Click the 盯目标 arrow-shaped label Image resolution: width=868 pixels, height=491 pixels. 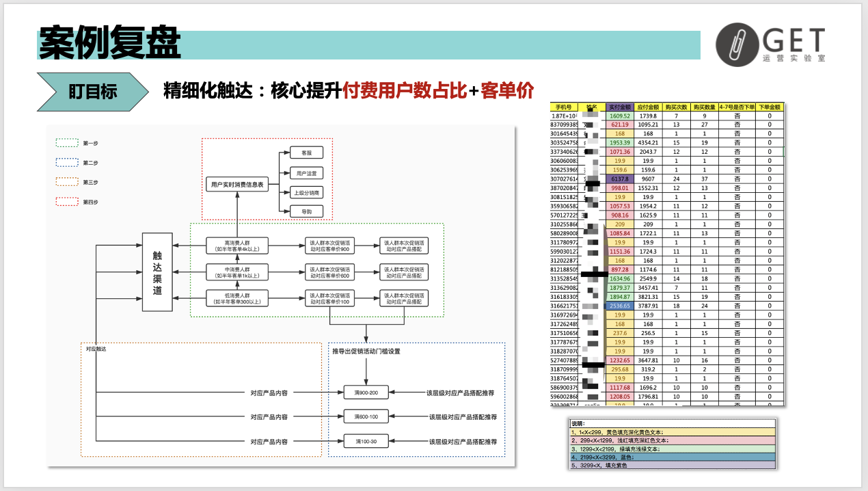(93, 91)
